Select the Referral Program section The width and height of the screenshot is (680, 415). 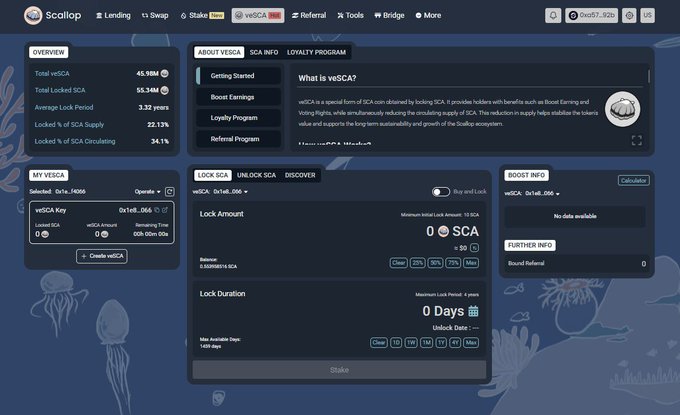(x=239, y=139)
